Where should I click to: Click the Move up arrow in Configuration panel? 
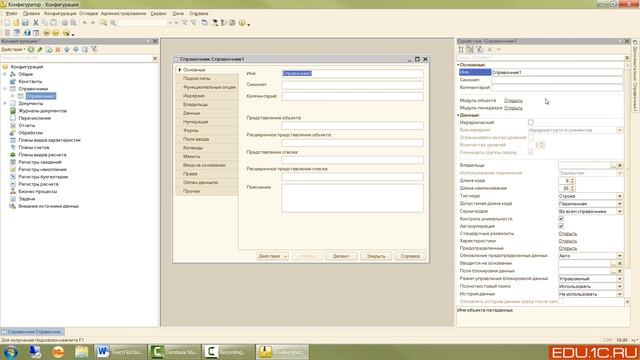click(67, 49)
